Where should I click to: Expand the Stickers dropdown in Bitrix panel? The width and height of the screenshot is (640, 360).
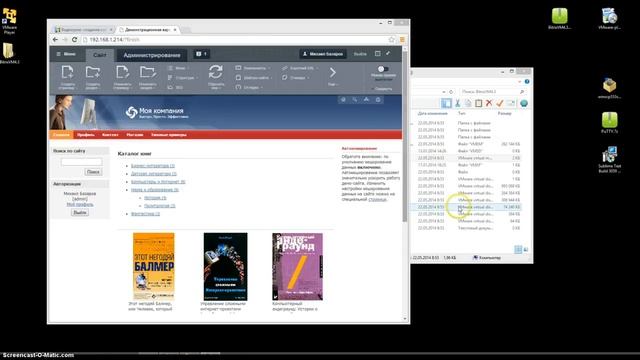click(x=296, y=78)
